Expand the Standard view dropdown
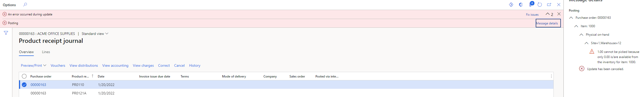Image resolution: width=644 pixels, height=97 pixels. coord(95,34)
